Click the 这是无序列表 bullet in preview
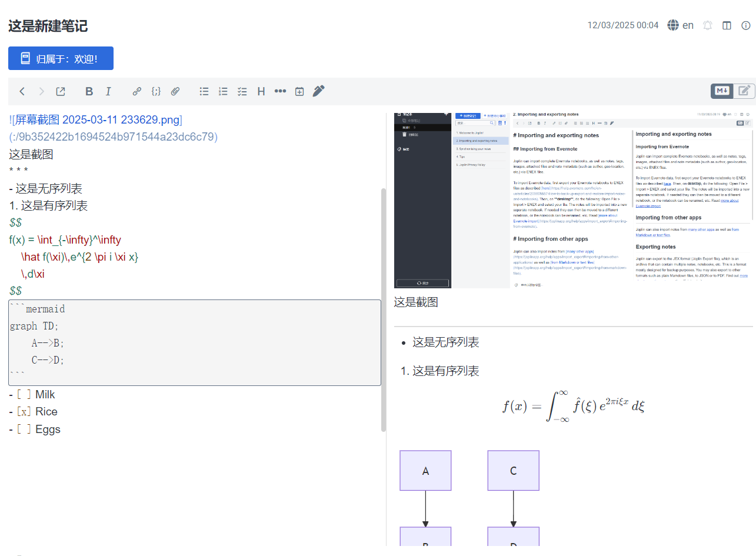Viewport: 756px width, 556px height. pyautogui.click(x=446, y=342)
